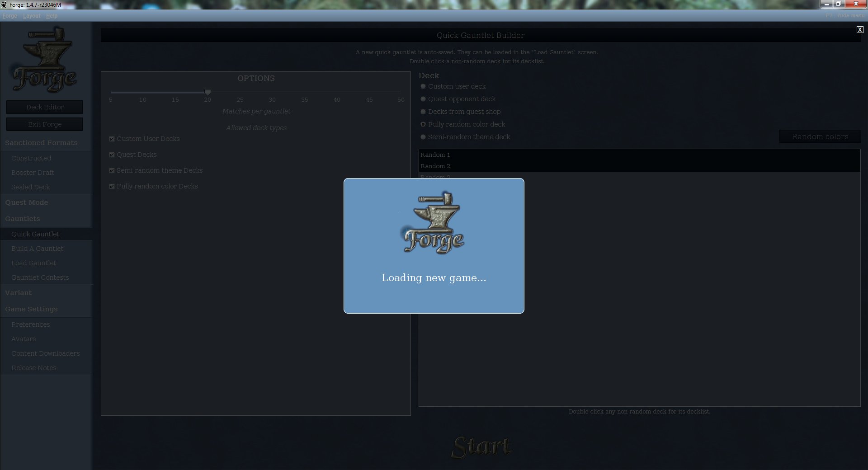This screenshot has height=470, width=868.
Task: Restore down the Forge window
Action: click(838, 4)
